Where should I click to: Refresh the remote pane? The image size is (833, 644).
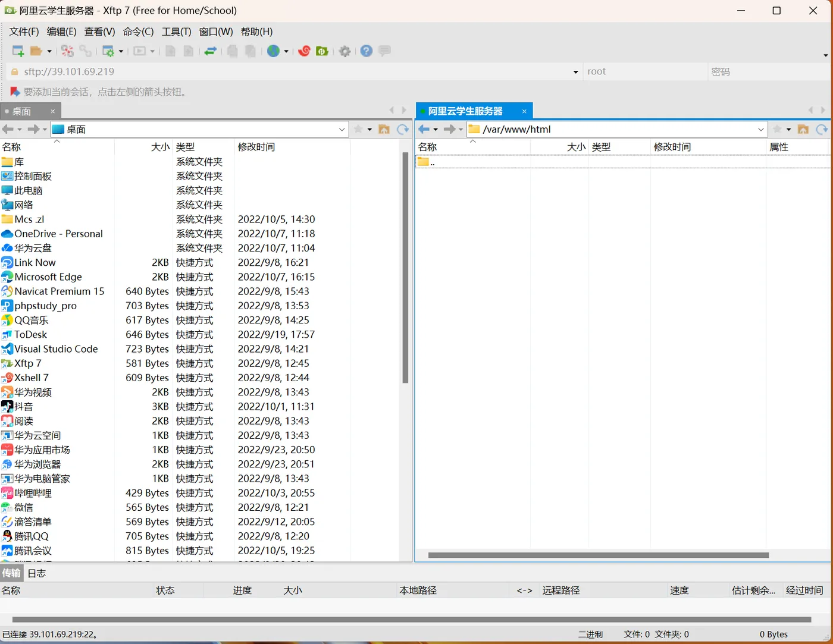coord(822,129)
